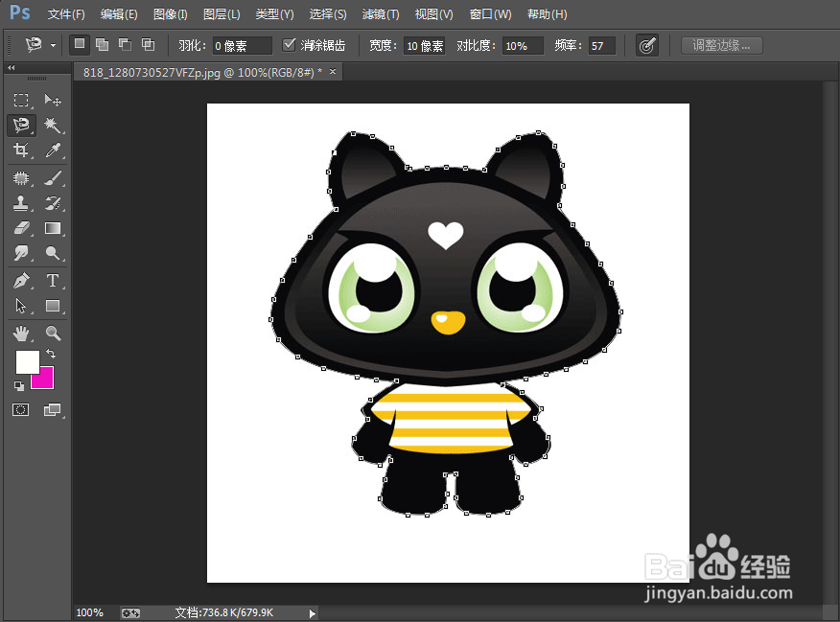Reset default foreground and background colors
The width and height of the screenshot is (840, 622).
click(19, 386)
